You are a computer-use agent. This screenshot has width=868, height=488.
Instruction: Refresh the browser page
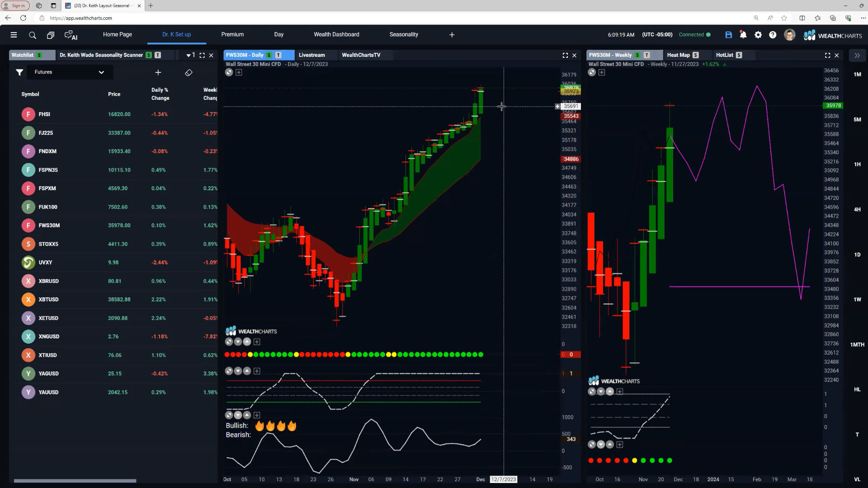pyautogui.click(x=23, y=18)
